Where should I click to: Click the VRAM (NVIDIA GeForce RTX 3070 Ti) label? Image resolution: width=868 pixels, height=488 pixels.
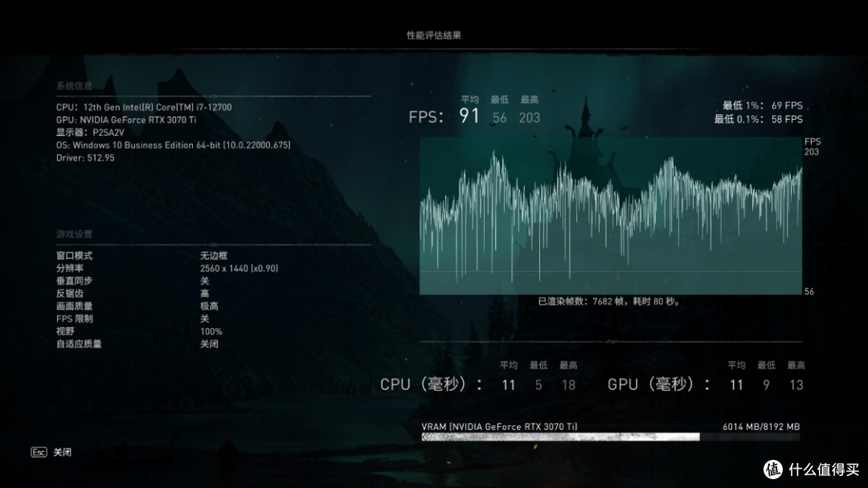[x=499, y=427]
